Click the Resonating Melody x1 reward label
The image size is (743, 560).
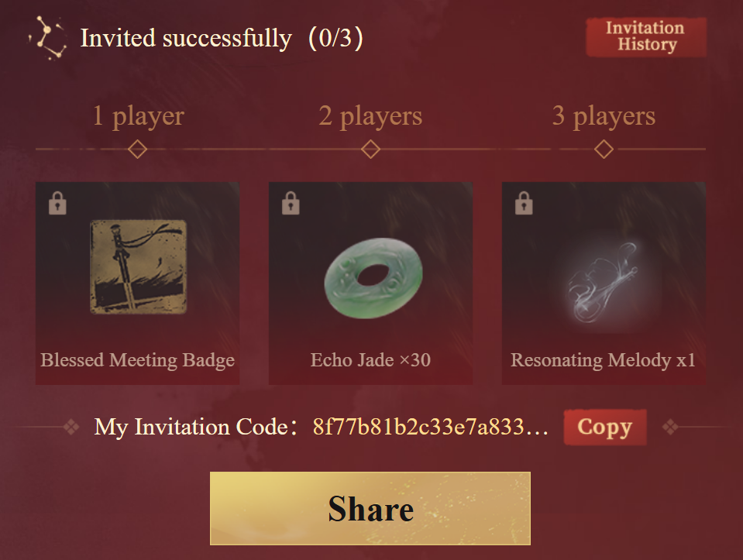[x=603, y=360]
